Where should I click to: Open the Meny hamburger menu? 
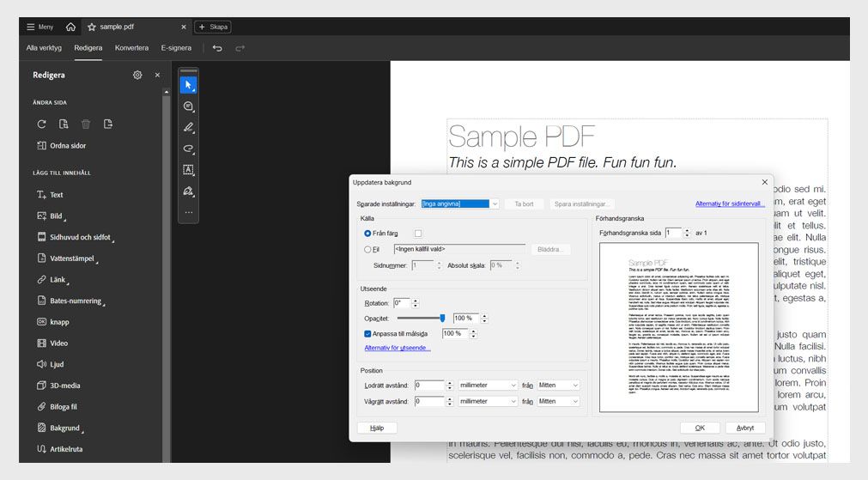(x=39, y=27)
